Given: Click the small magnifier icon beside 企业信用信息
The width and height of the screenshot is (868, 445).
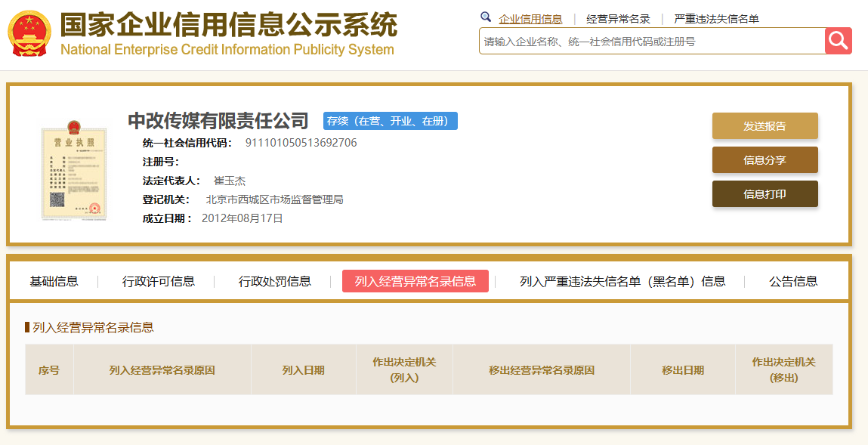Looking at the screenshot, I should coord(486,17).
